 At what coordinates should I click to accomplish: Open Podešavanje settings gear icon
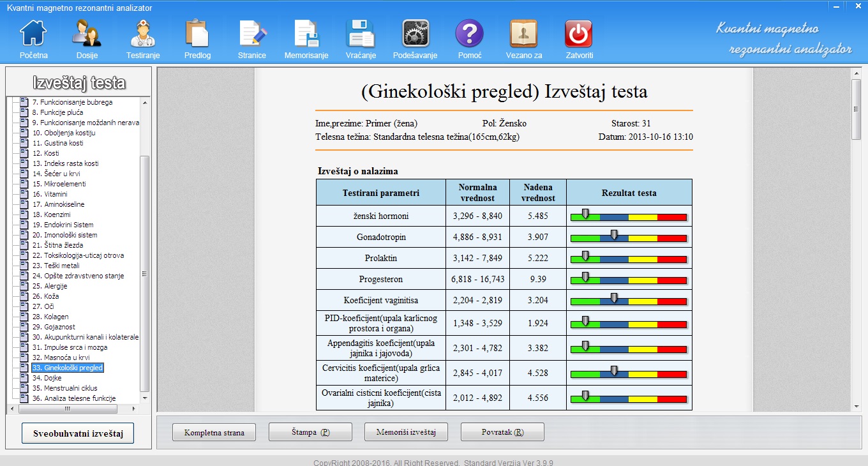click(415, 34)
